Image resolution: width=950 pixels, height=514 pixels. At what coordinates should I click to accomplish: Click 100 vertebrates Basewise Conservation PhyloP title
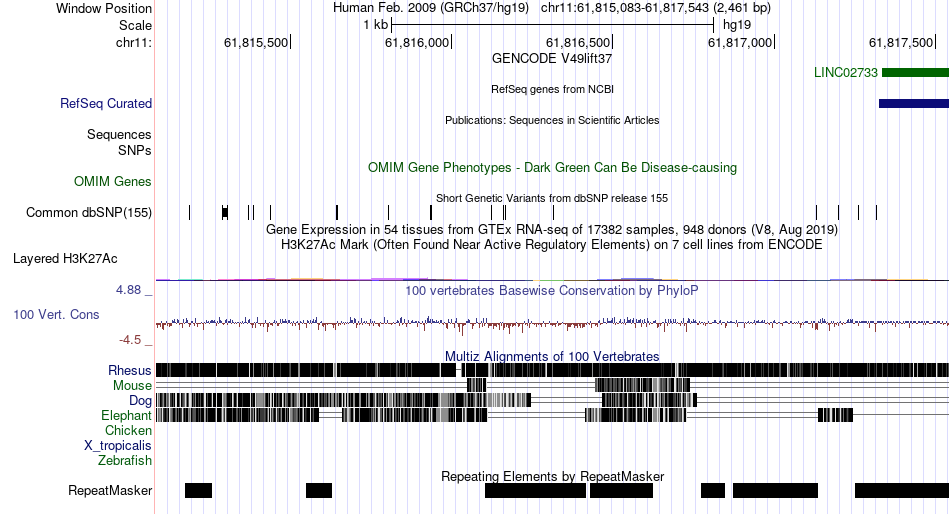pyautogui.click(x=552, y=290)
